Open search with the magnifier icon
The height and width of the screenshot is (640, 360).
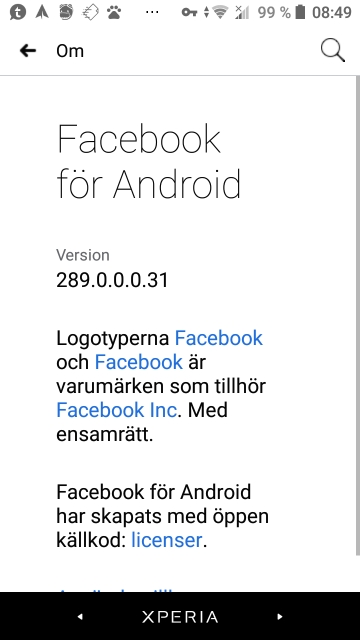[x=333, y=51]
